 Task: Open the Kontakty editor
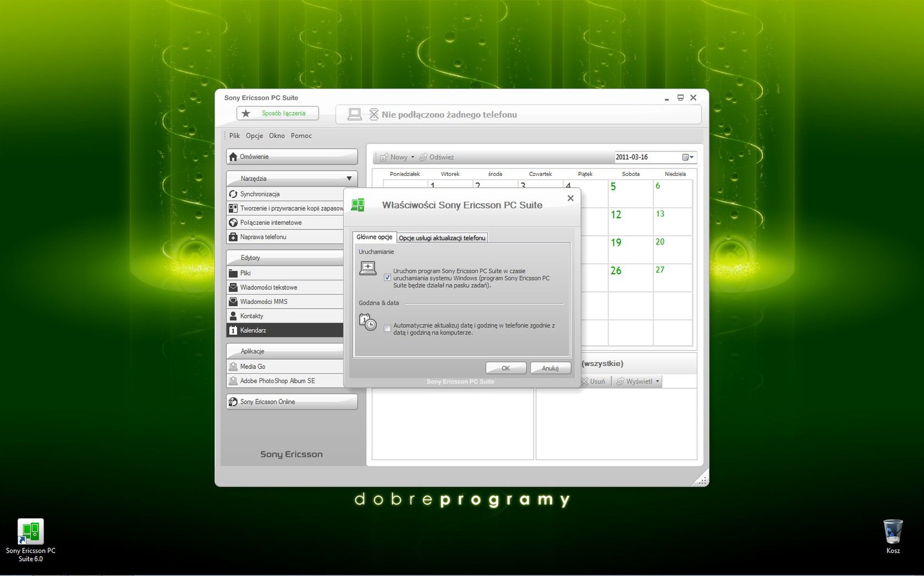point(285,316)
